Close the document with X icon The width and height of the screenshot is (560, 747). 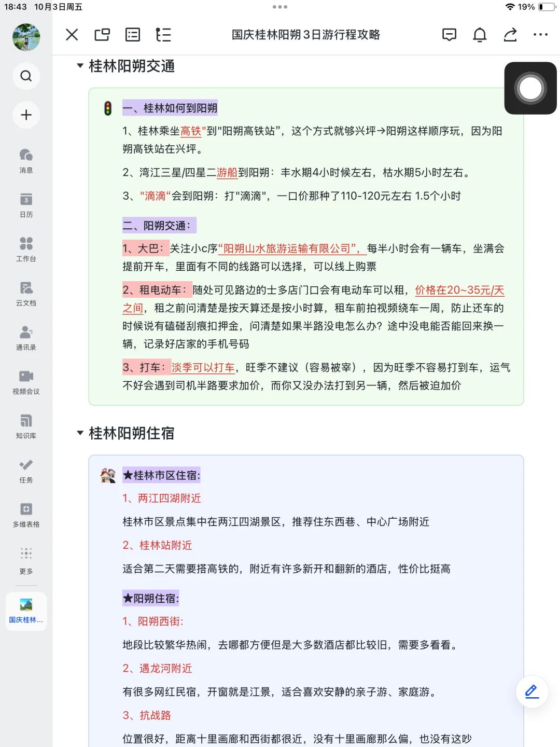click(72, 35)
